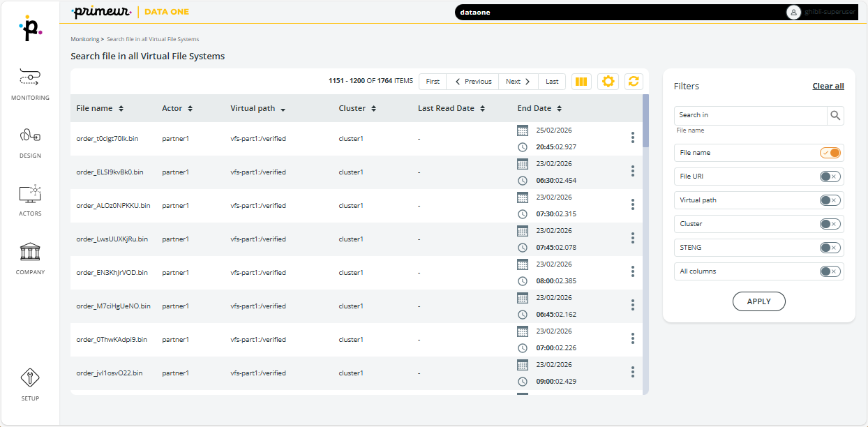Go to Actors in the sidebar
Screen dimensions: 868x427
[30, 195]
